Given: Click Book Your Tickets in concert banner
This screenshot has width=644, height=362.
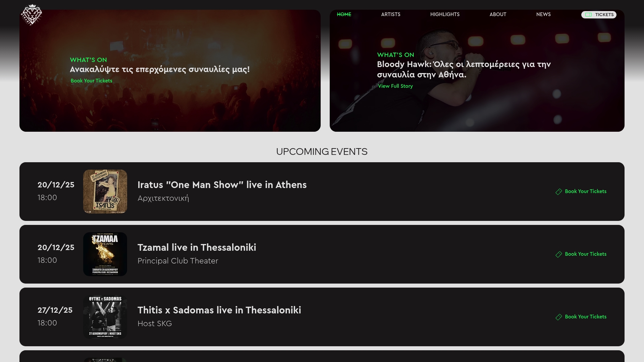Looking at the screenshot, I should (91, 81).
